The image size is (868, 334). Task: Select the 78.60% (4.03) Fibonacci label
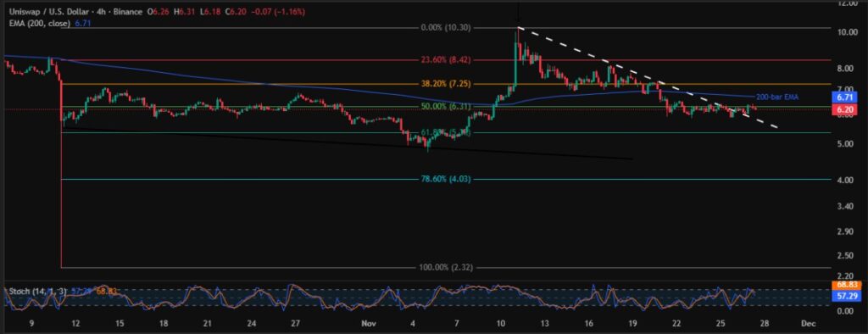(x=446, y=179)
